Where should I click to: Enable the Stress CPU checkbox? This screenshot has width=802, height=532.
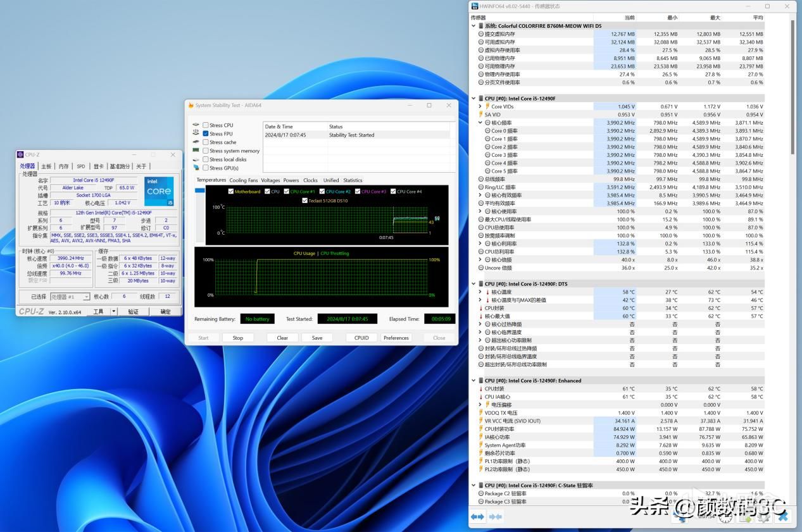(206, 125)
